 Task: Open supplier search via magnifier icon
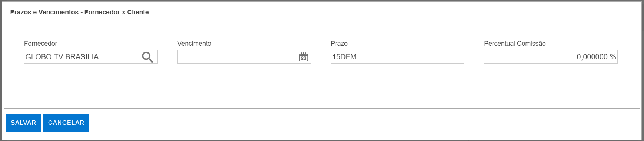tap(147, 57)
